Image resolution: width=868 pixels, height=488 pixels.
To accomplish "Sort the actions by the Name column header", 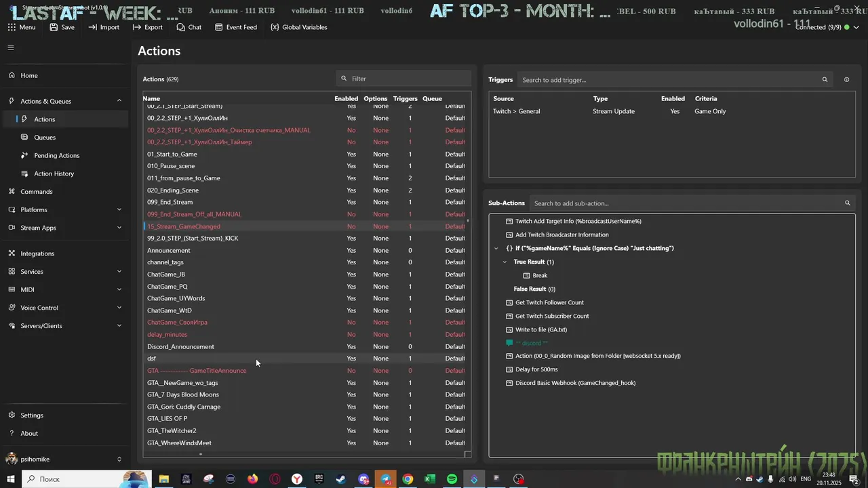I will point(151,99).
